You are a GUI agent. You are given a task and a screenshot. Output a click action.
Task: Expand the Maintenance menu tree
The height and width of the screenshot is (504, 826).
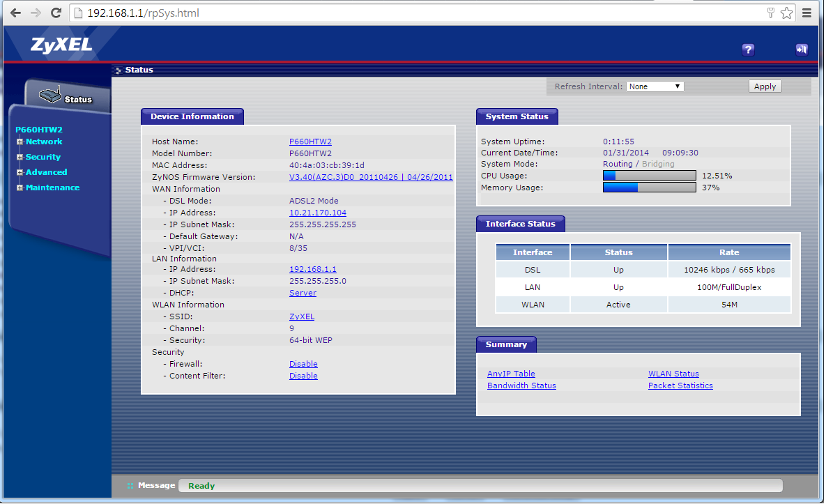[20, 188]
